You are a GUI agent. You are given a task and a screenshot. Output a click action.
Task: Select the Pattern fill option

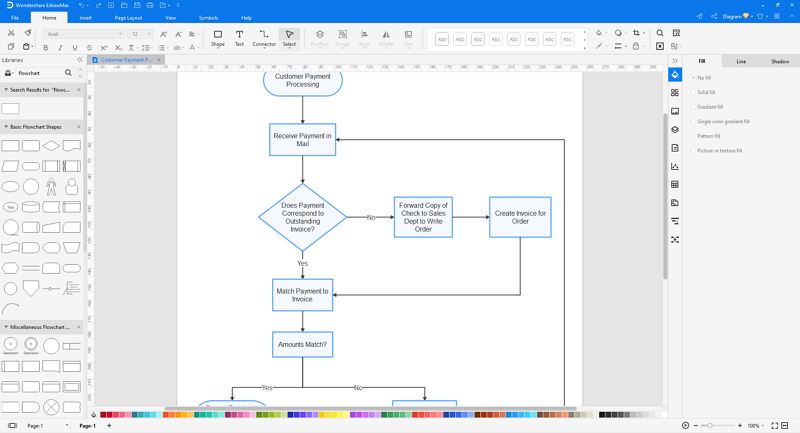pyautogui.click(x=706, y=136)
